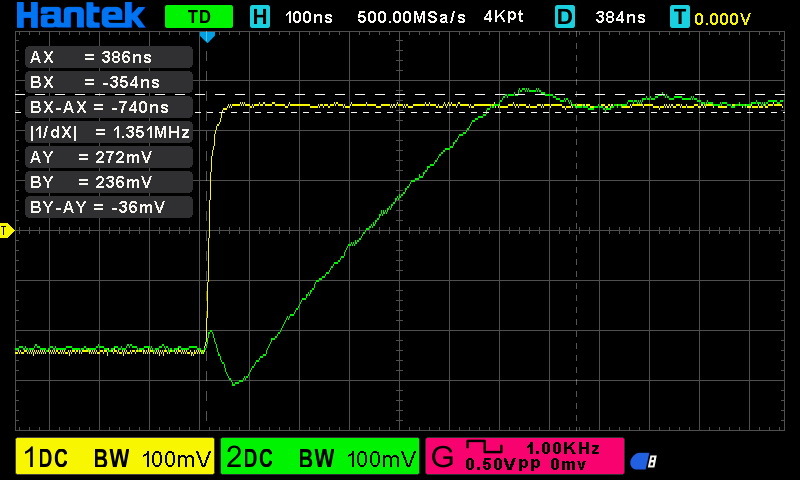The width and height of the screenshot is (800, 480).
Task: Click the channel 2 100mV vertical scale value
Action: pos(382,459)
